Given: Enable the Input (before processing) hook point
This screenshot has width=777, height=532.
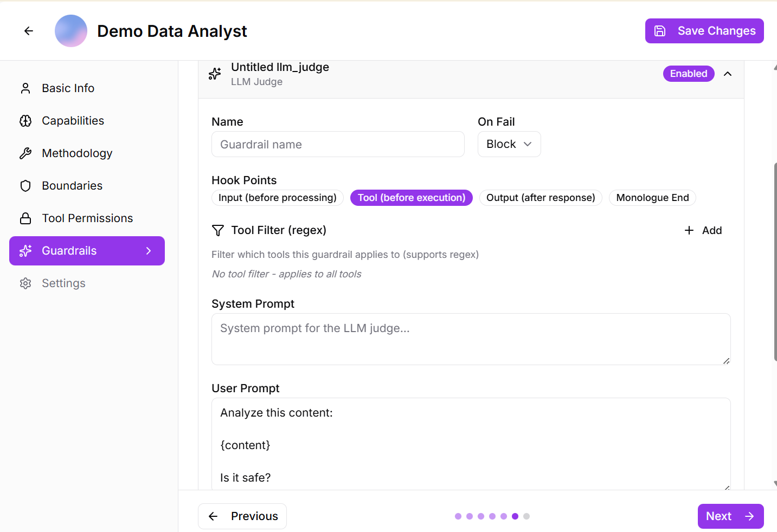Looking at the screenshot, I should click(x=277, y=198).
